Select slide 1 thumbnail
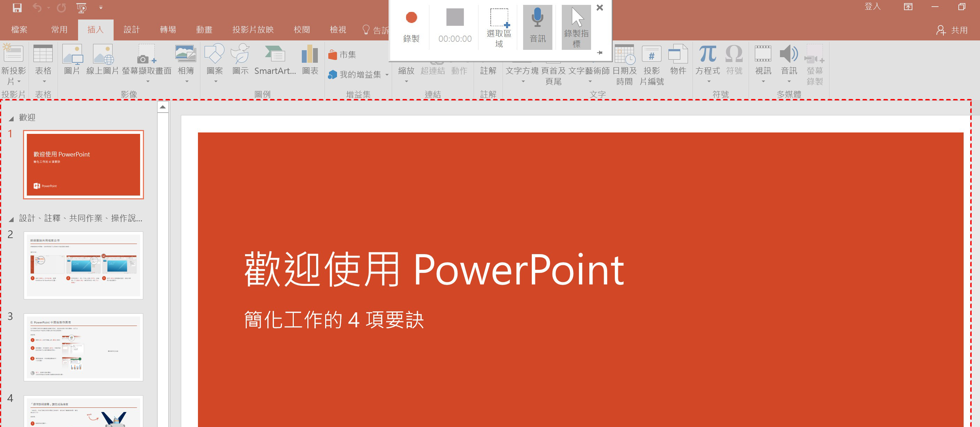Viewport: 980px width, 427px height. coord(83,165)
